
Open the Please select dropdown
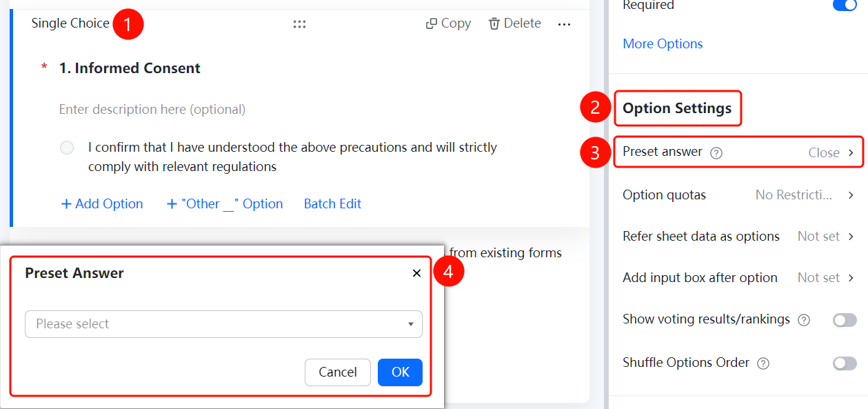(223, 324)
